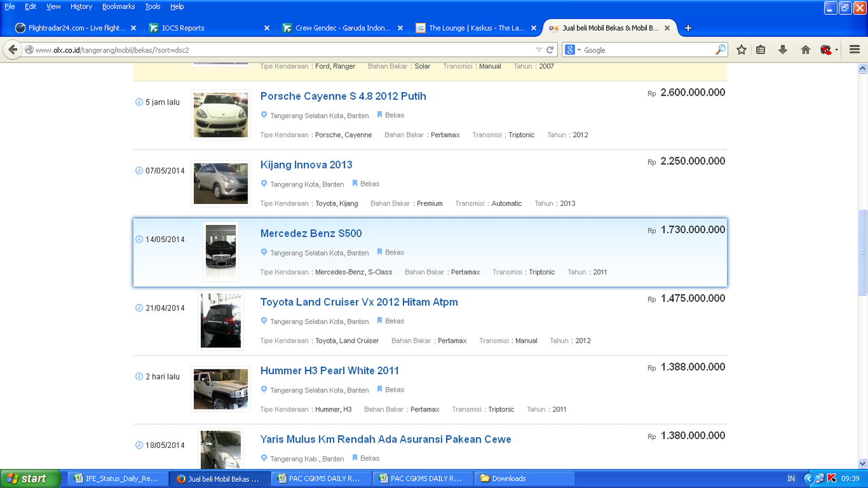Click the search magnifier icon in Google box
The width and height of the screenshot is (868, 488).
720,49
